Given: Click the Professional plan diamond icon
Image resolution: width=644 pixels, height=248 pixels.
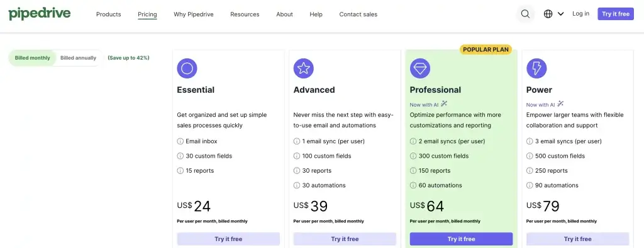Looking at the screenshot, I should [420, 68].
